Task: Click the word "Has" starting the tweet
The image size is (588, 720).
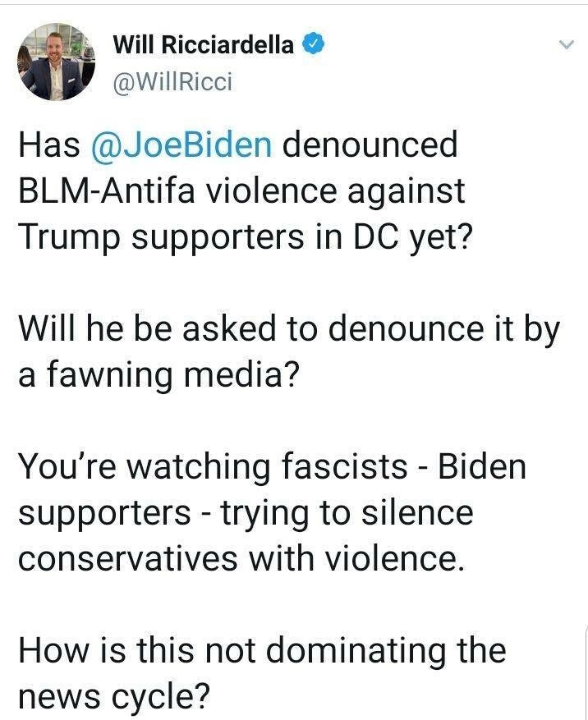Action: tap(48, 144)
